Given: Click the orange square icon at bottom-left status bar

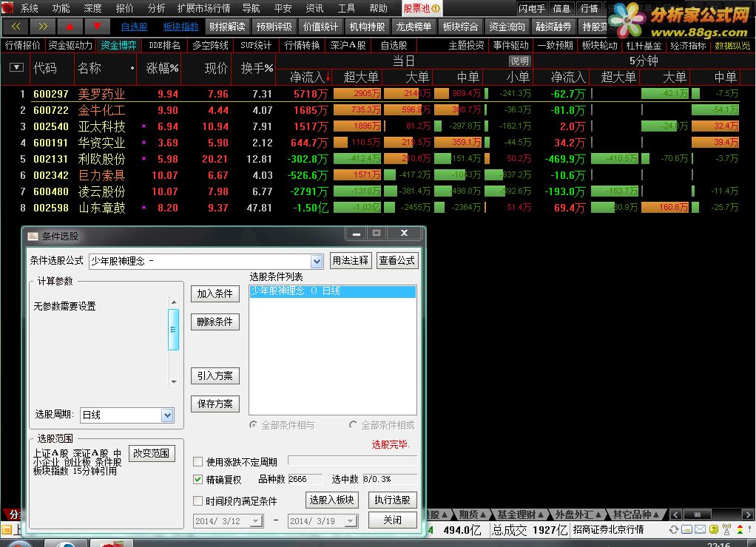Looking at the screenshot, I should [x=6, y=530].
